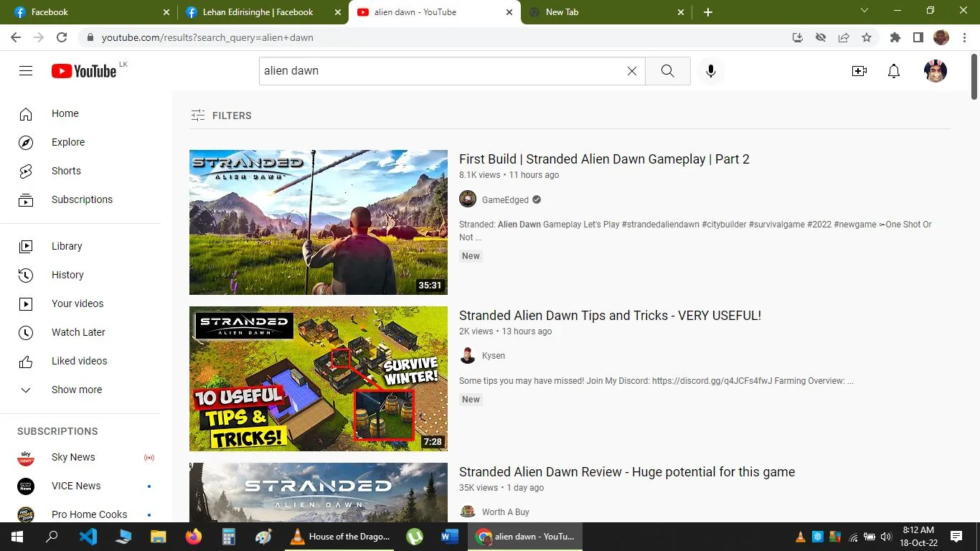Open the search FILTERS panel
Screen dimensions: 980x551
pos(221,116)
